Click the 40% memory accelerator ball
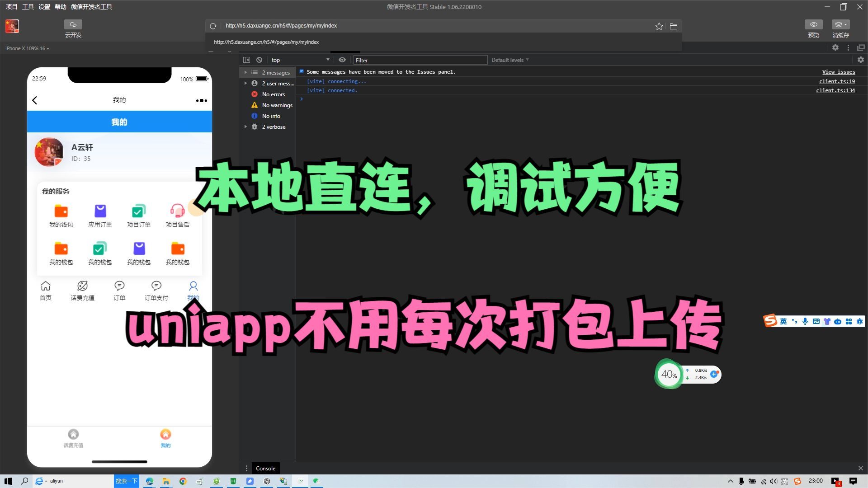 click(669, 374)
